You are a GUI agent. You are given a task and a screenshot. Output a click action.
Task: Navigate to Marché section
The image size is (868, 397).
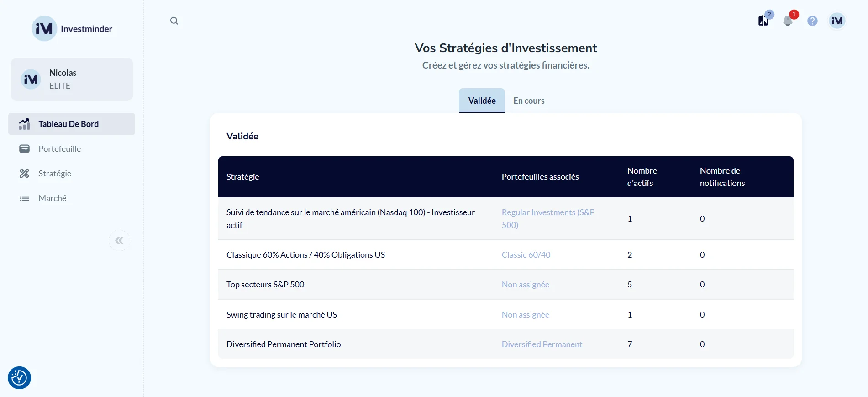pyautogui.click(x=52, y=198)
